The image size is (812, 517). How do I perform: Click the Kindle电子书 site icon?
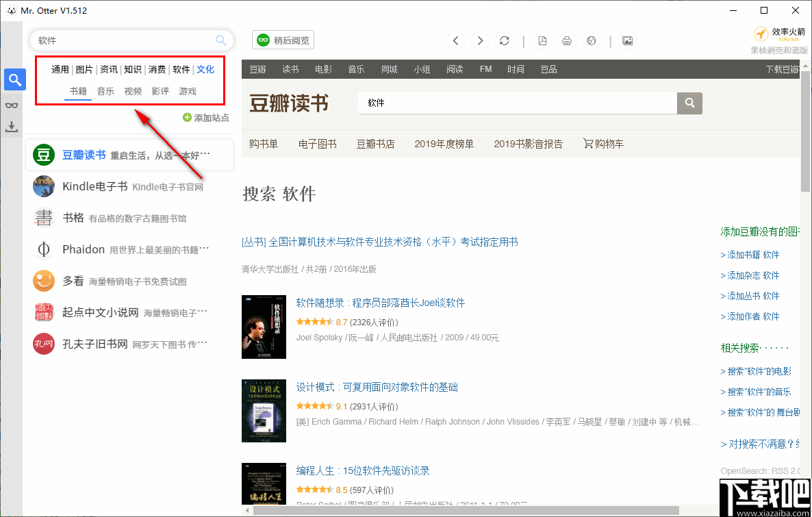[x=44, y=186]
